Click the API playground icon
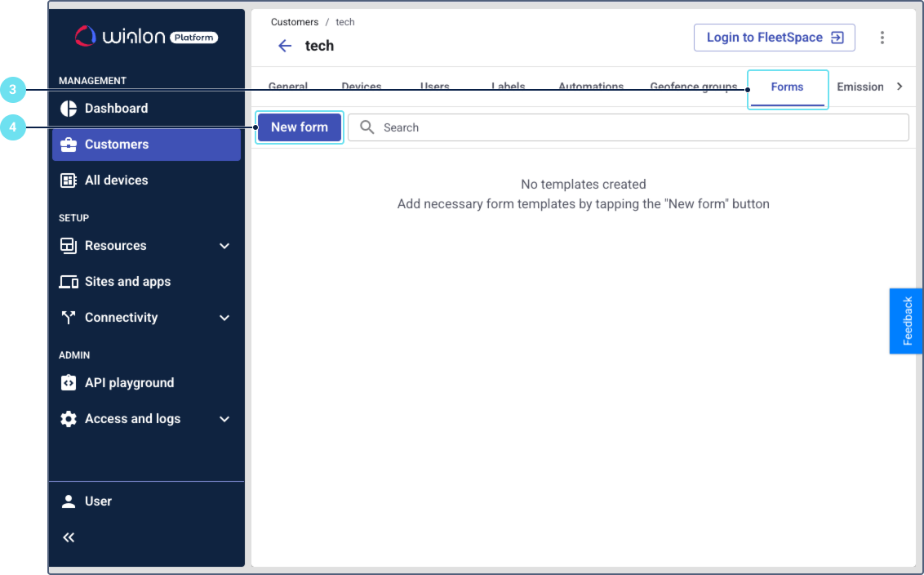The height and width of the screenshot is (575, 924). (x=69, y=383)
